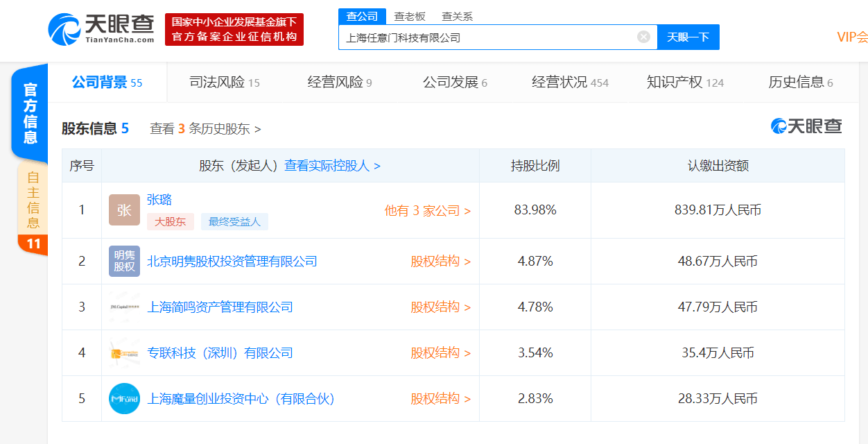
Task: Click the Tianyancha logo in header
Action: pos(101,28)
